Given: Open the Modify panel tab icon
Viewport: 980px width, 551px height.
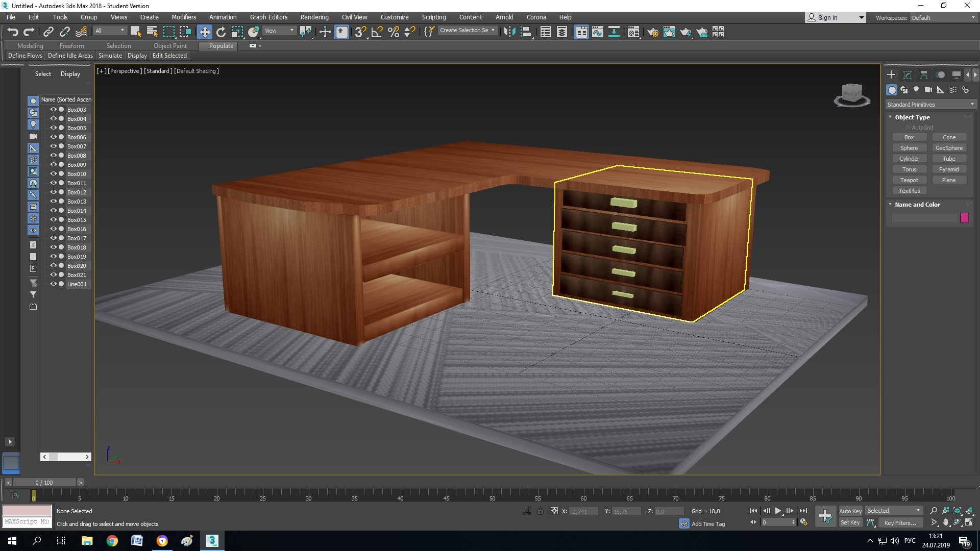Looking at the screenshot, I should click(x=908, y=75).
